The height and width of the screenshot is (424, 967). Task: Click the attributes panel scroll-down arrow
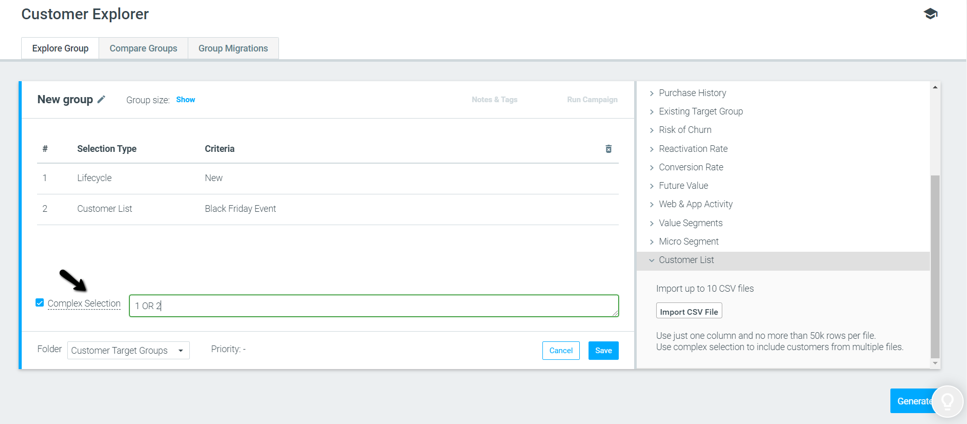(935, 364)
